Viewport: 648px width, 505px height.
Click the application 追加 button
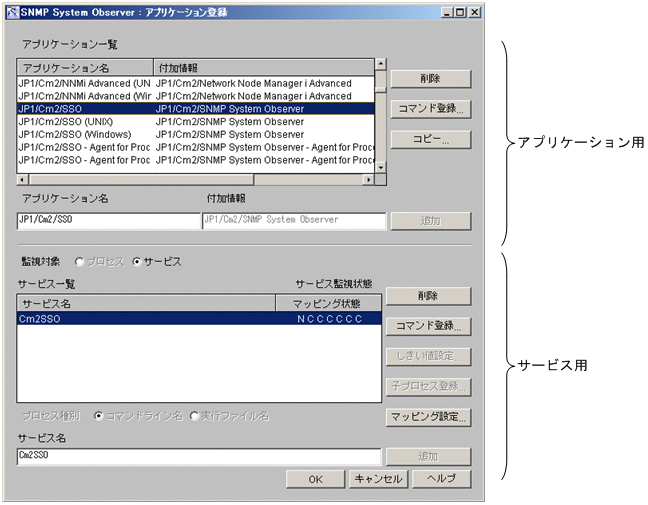pyautogui.click(x=431, y=221)
